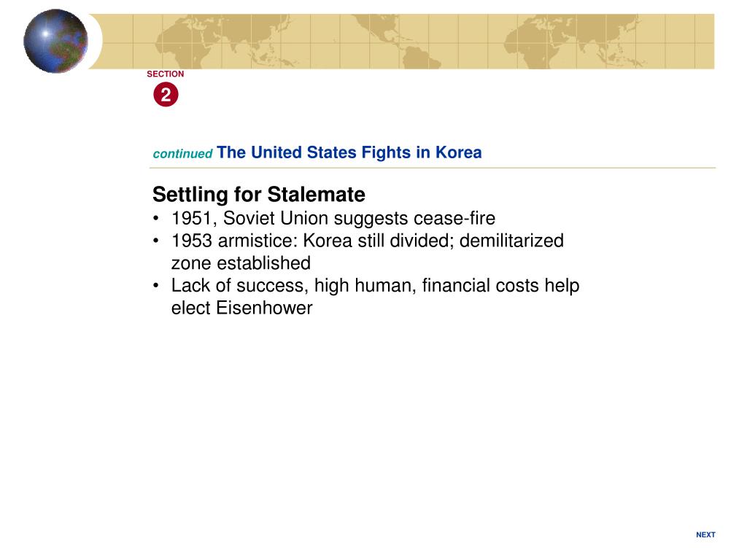747x560 pixels.
Task: Click the second bullet point marker
Action: tap(156, 241)
